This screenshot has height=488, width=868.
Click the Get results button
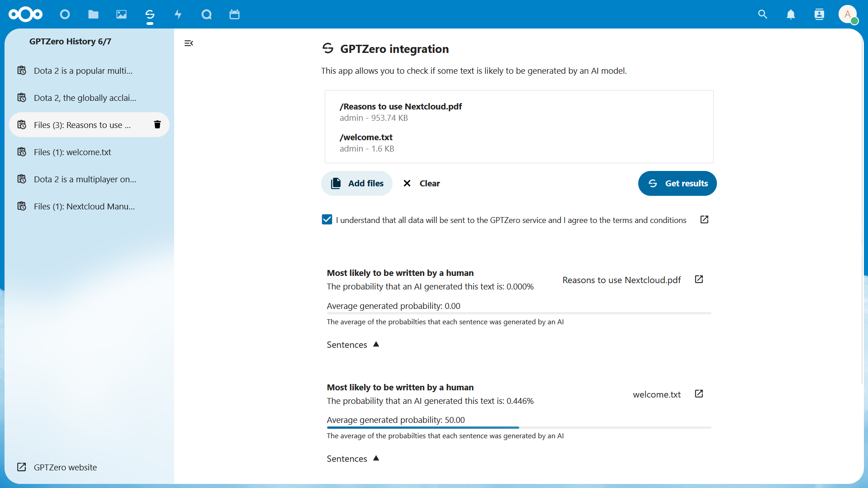pos(677,183)
